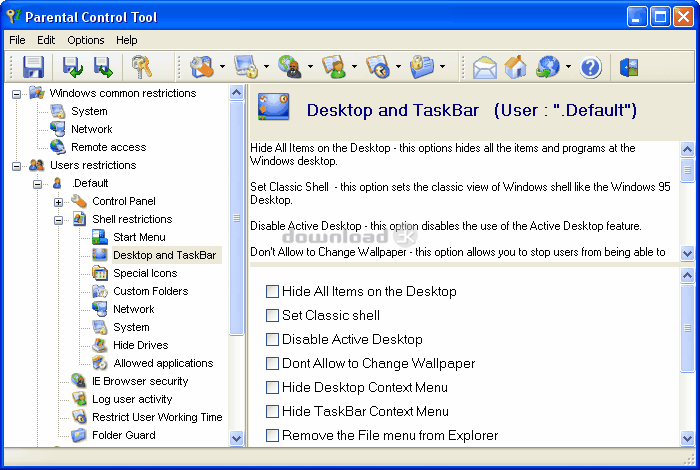This screenshot has height=470, width=700.
Task: Click the Hide Drives tree icon
Action: click(100, 345)
